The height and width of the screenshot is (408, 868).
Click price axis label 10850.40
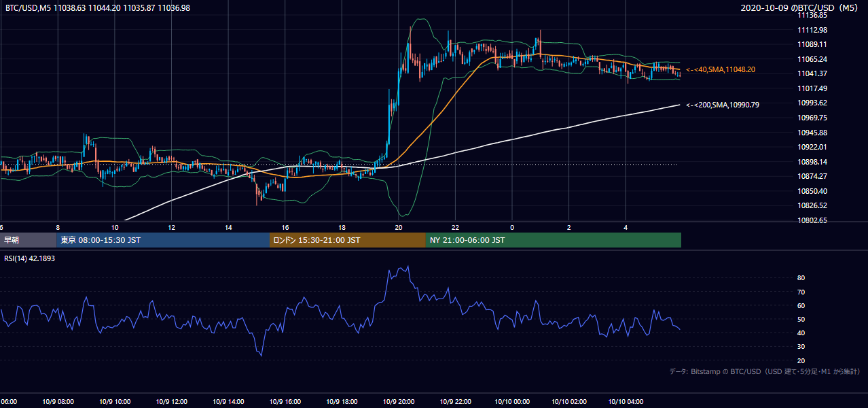pyautogui.click(x=812, y=191)
